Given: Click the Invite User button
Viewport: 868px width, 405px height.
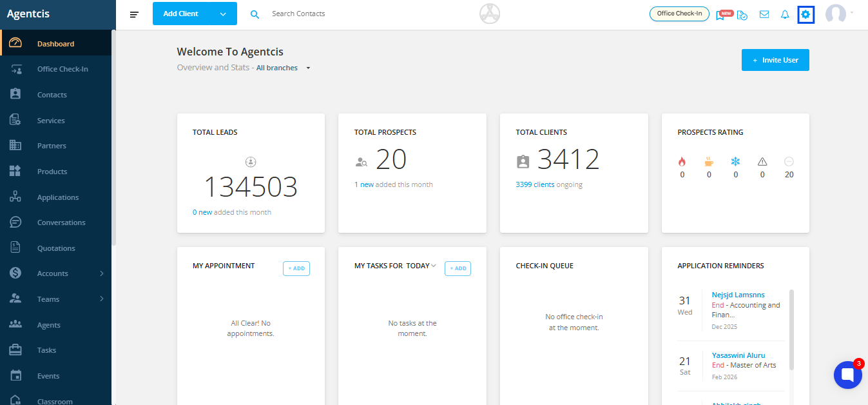Looking at the screenshot, I should pos(775,60).
